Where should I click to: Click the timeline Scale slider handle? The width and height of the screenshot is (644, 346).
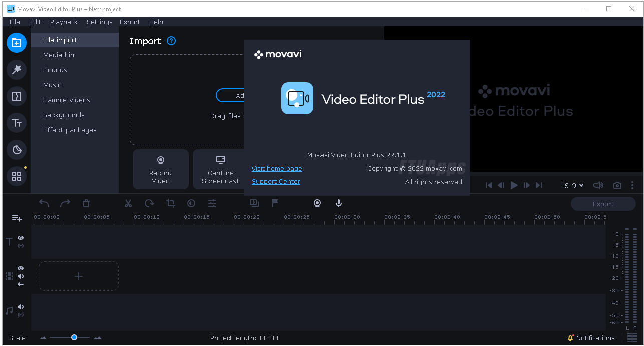(74, 337)
